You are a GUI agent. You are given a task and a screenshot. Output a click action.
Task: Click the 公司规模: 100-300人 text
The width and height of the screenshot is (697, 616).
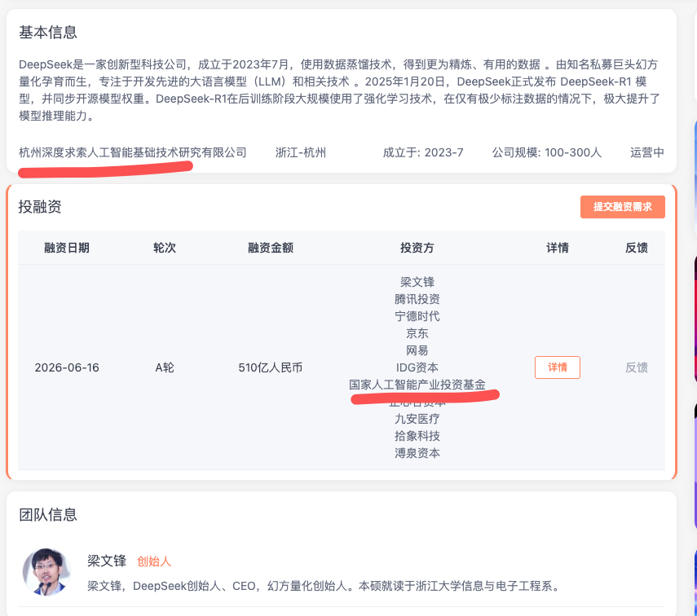(x=546, y=152)
